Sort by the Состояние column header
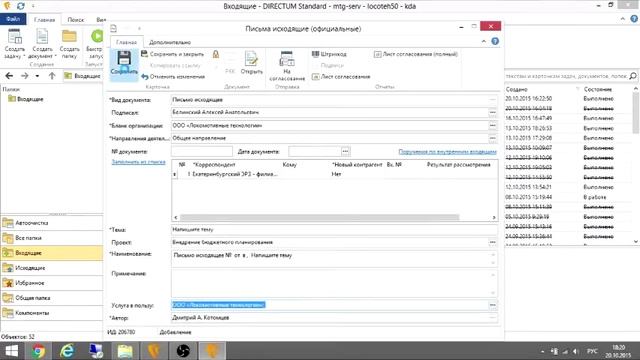The image size is (640, 360). 598,89
